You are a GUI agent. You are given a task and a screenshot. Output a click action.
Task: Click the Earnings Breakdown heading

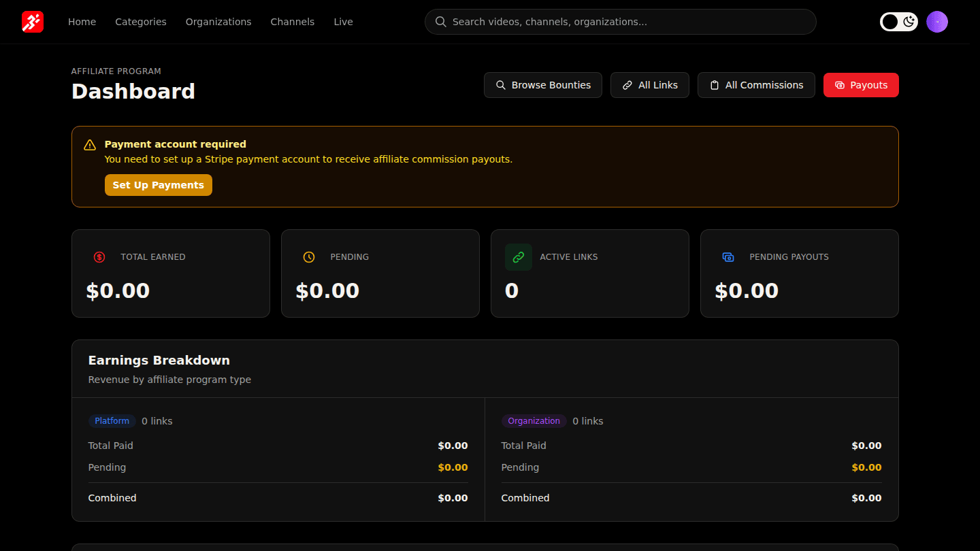coord(159,361)
